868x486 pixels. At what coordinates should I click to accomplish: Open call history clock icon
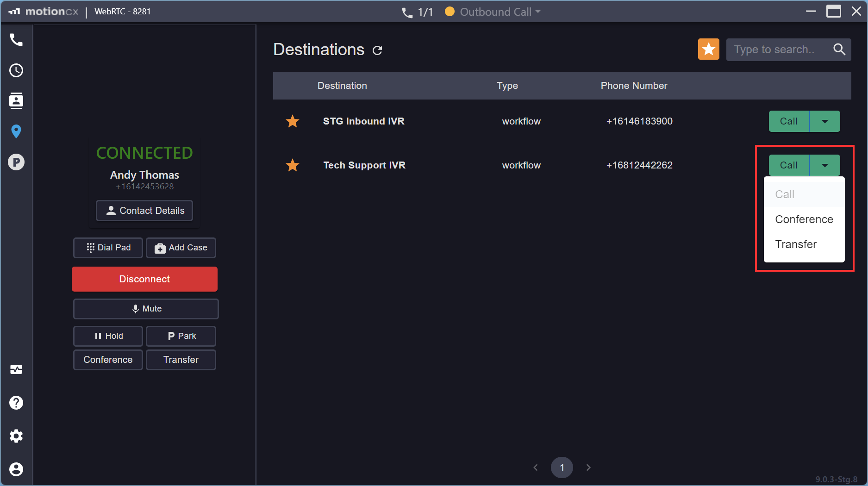(x=16, y=70)
